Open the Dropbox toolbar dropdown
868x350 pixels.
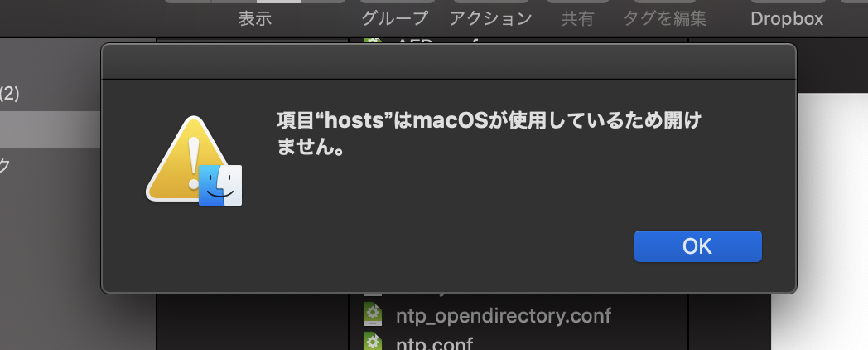[787, 18]
